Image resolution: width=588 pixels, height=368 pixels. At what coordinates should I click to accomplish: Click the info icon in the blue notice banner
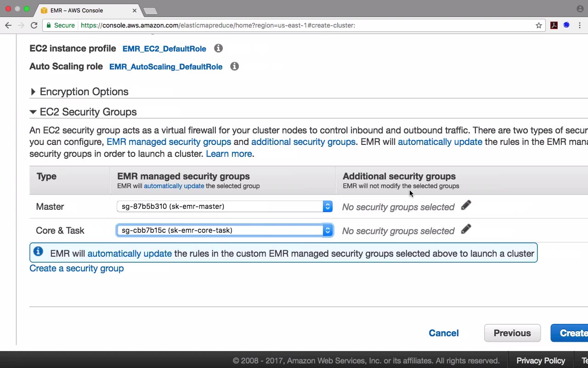click(38, 252)
